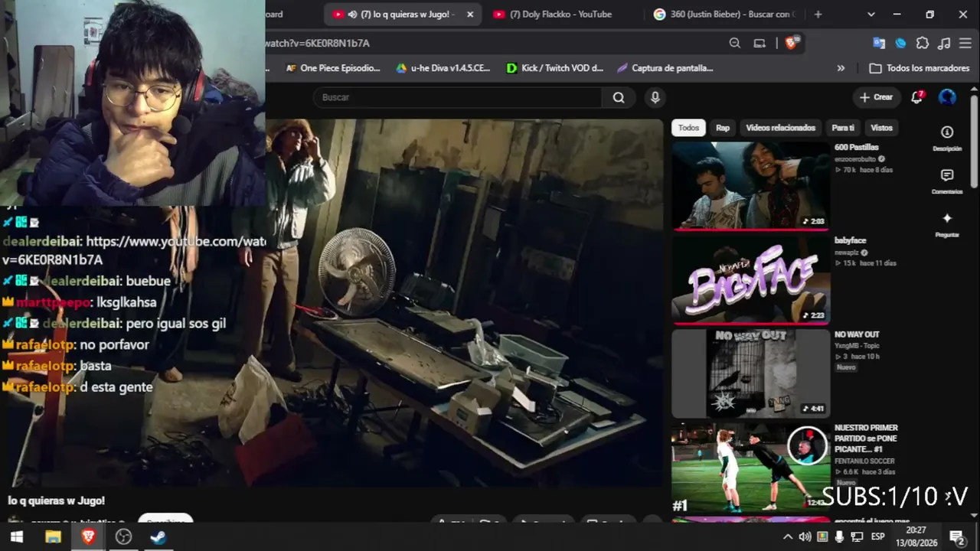Select the 'Vistos' filter chip
Image resolution: width=980 pixels, height=551 pixels.
tap(881, 128)
